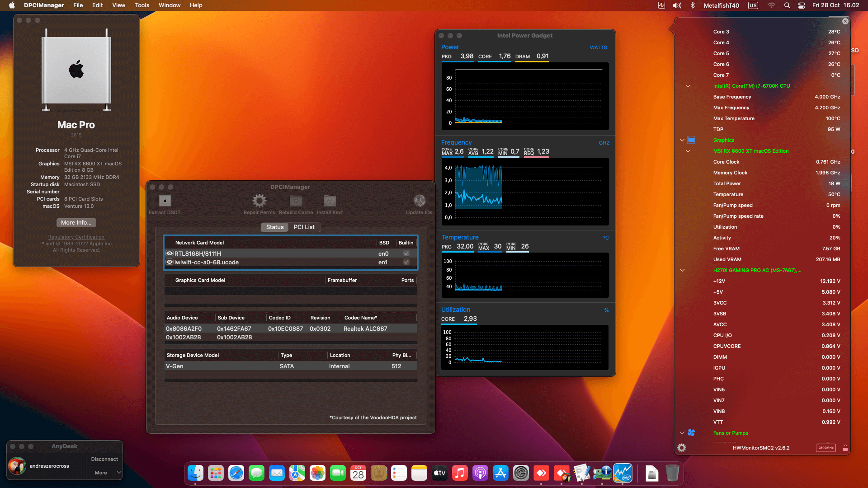Image resolution: width=868 pixels, height=488 pixels.
Task: Click the Repair Perms toolbar icon
Action: point(259,202)
